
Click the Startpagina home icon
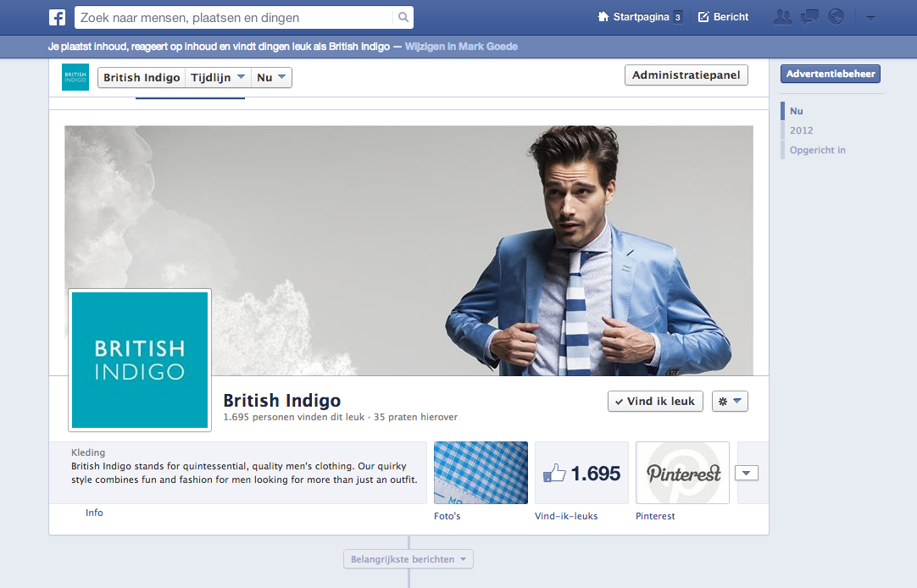[603, 16]
